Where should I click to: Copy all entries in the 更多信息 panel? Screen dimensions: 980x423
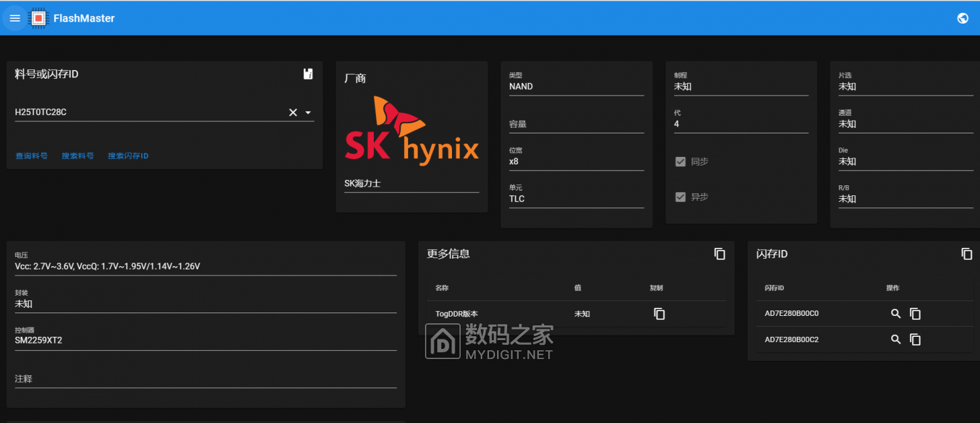tap(719, 253)
